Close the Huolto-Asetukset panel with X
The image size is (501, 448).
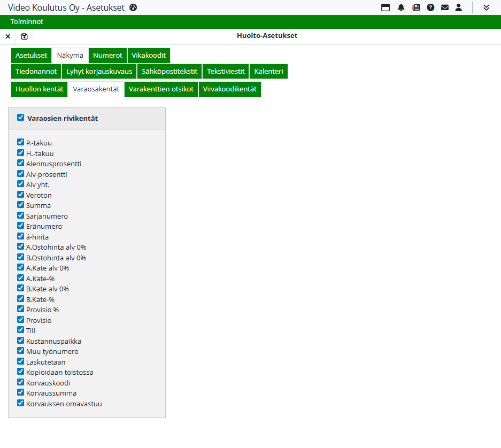[x=7, y=36]
